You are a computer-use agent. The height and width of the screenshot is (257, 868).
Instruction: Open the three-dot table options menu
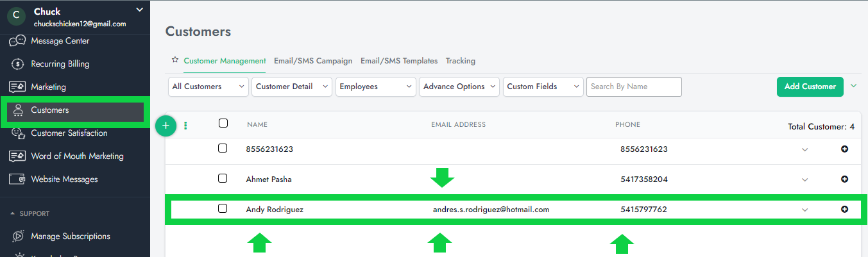(x=186, y=126)
